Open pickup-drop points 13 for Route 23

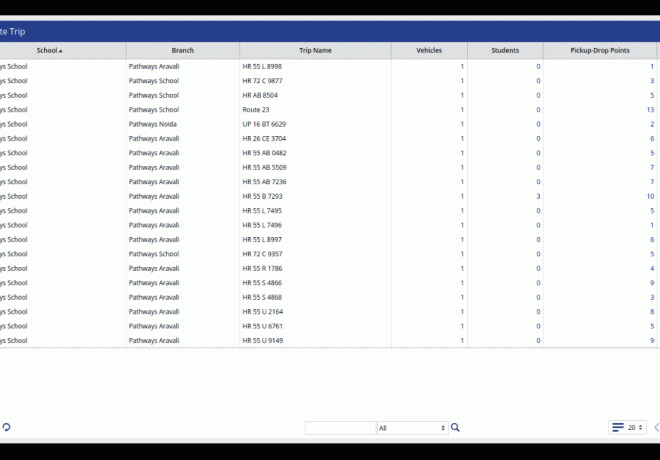point(650,109)
